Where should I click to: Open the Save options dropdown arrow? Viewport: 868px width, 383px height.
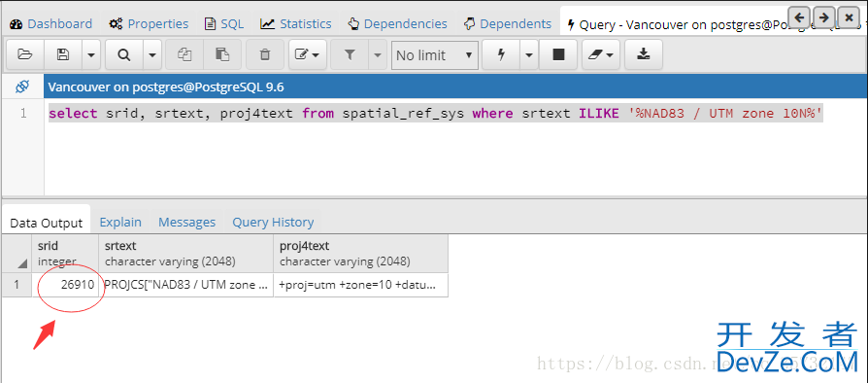[x=91, y=54]
